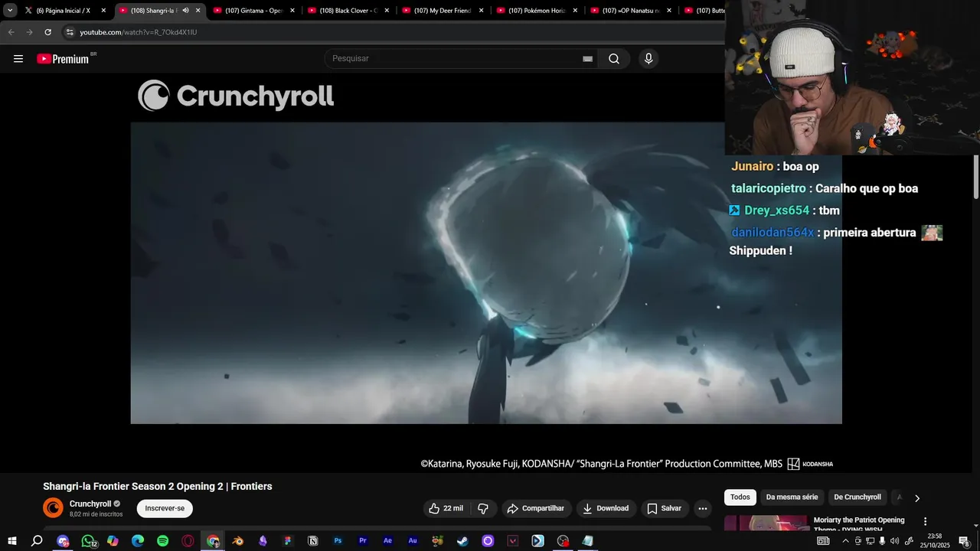Go forward in browser history
This screenshot has height=551, width=980.
click(29, 32)
